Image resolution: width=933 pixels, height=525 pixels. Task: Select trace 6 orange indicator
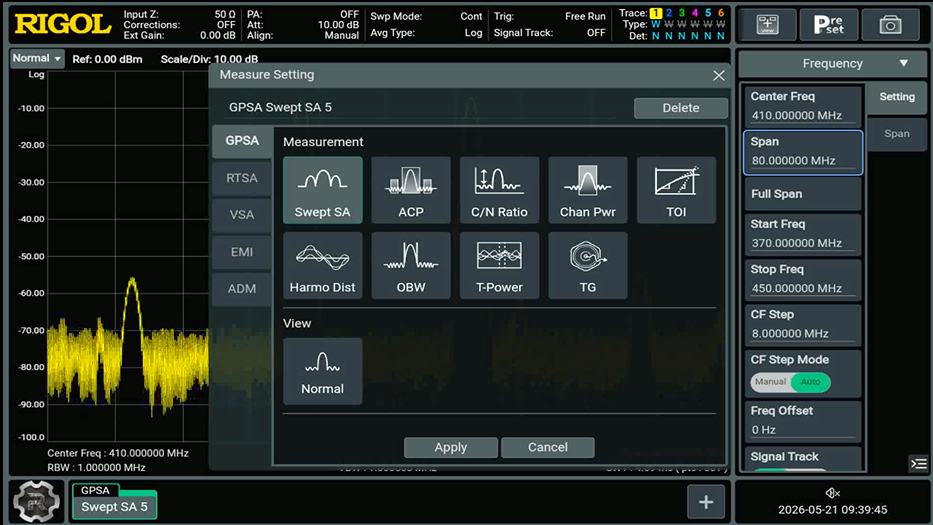(721, 12)
